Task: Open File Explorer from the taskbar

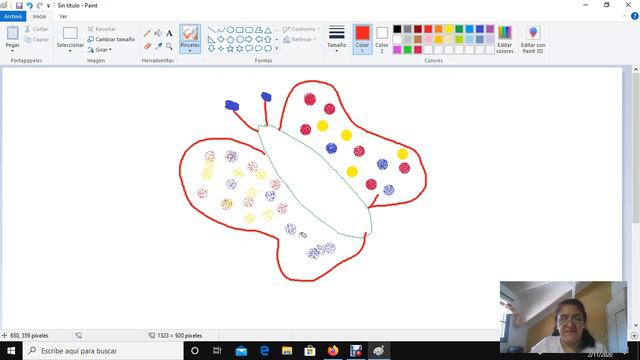Action: [x=287, y=351]
